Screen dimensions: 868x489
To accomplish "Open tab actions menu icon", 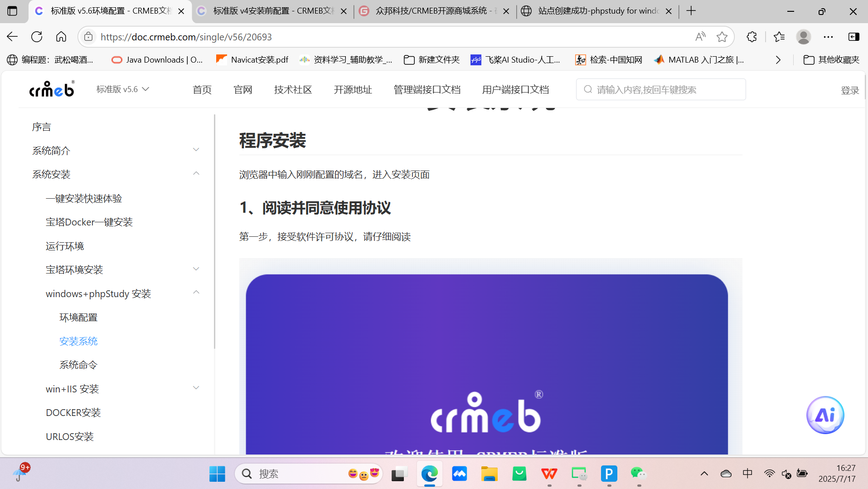I will click(x=12, y=11).
